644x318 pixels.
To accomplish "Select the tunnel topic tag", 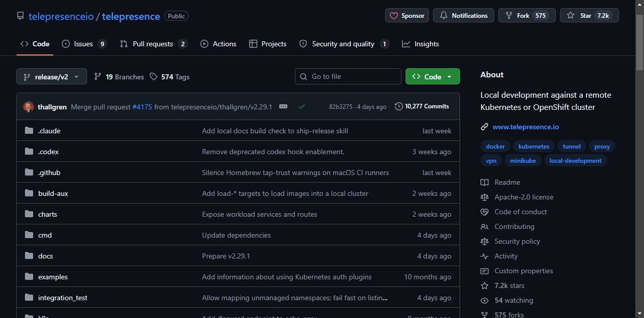I will point(572,147).
